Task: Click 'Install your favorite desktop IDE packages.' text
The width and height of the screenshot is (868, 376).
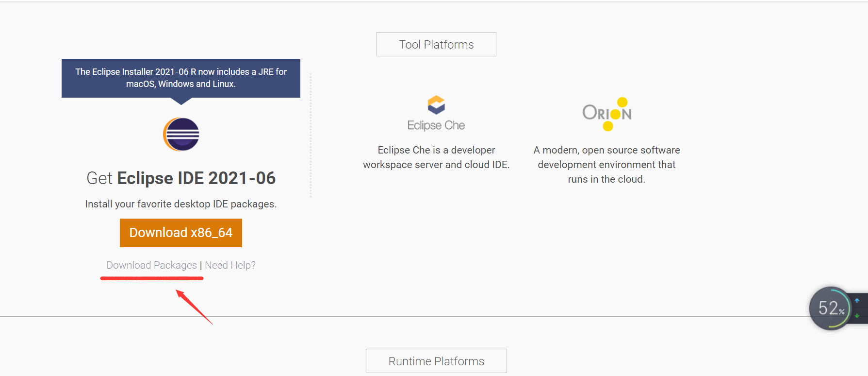Action: [x=181, y=204]
